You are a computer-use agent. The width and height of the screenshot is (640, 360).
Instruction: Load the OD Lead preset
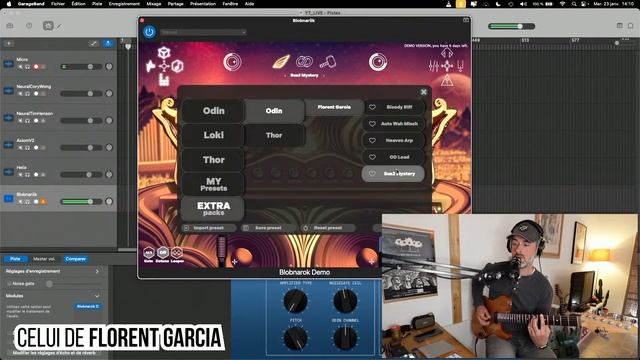(x=399, y=157)
